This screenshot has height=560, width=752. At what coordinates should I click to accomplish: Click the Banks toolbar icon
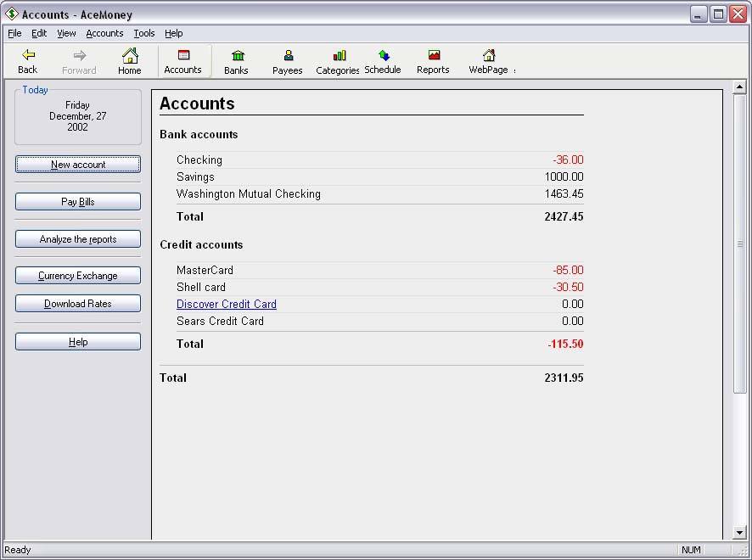[x=236, y=60]
